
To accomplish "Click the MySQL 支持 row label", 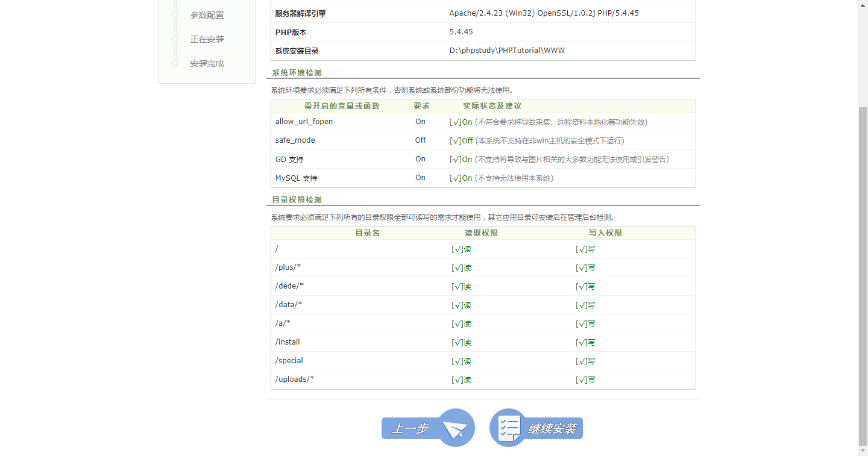I will 296,178.
